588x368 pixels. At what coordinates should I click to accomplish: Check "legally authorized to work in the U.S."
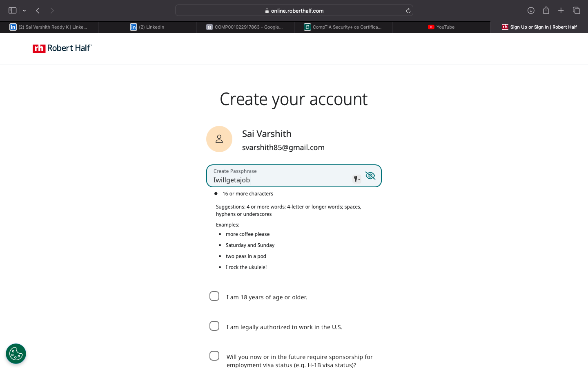point(214,326)
